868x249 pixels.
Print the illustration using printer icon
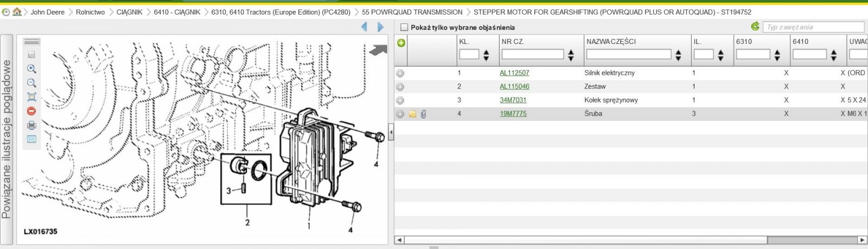click(31, 125)
